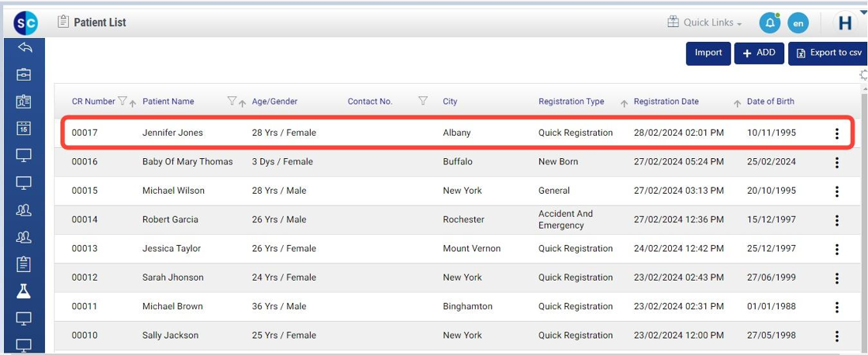Click the 'en' language selector icon
Viewport: 868px width, 355px height.
click(798, 23)
